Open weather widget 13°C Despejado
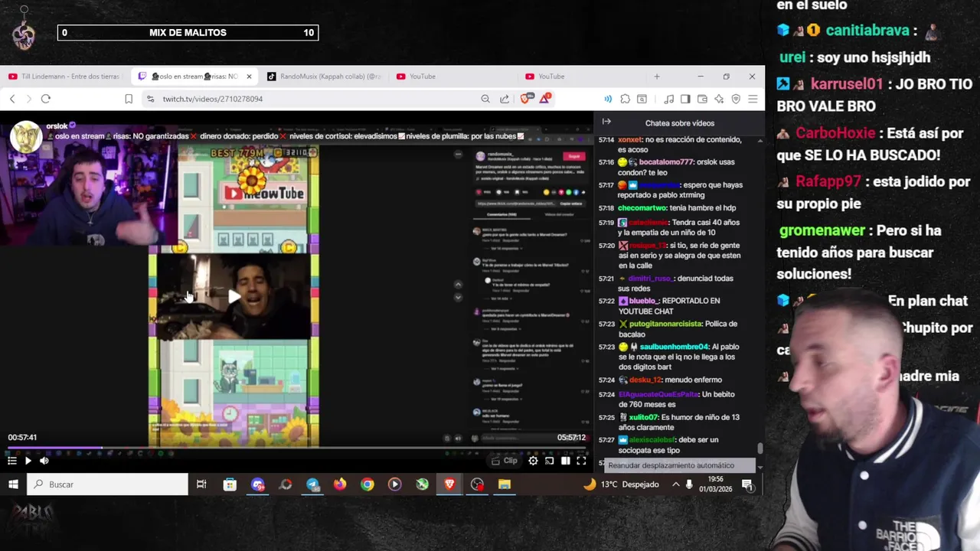The image size is (980, 551). 620,484
